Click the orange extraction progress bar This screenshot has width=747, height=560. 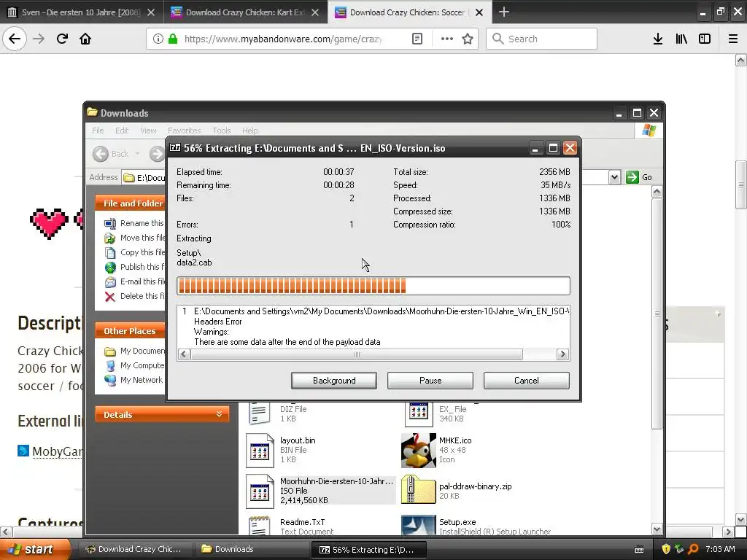[373, 286]
